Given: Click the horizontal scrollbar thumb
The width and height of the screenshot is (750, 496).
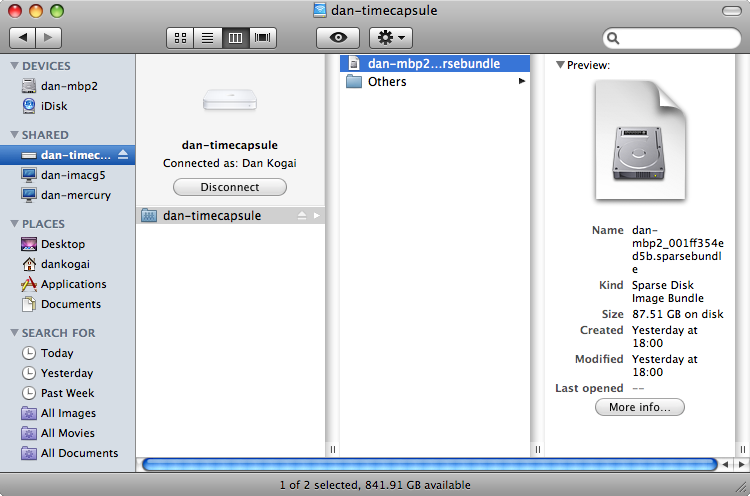Looking at the screenshot, I should point(430,464).
